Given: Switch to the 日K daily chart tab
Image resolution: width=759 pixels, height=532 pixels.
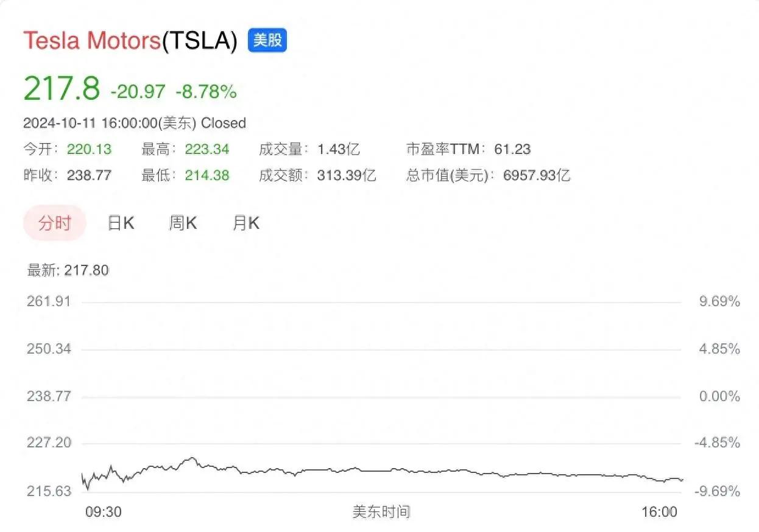Looking at the screenshot, I should tap(121, 223).
